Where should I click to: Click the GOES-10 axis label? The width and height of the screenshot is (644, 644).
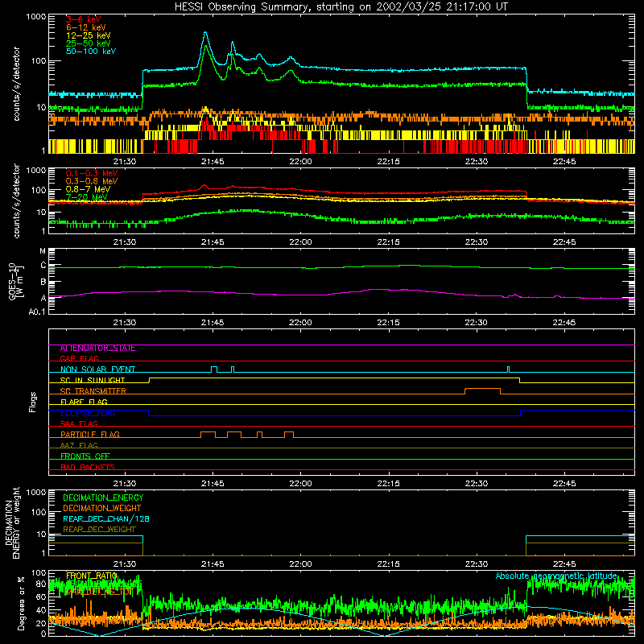click(14, 282)
